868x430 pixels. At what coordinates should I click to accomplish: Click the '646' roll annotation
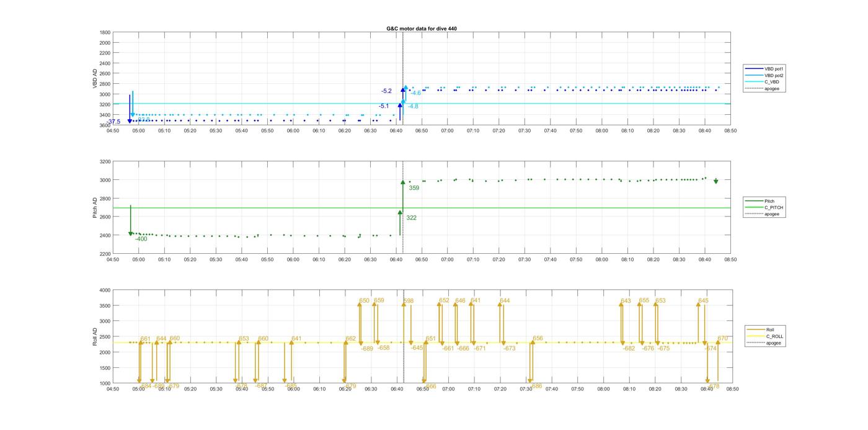pyautogui.click(x=460, y=301)
